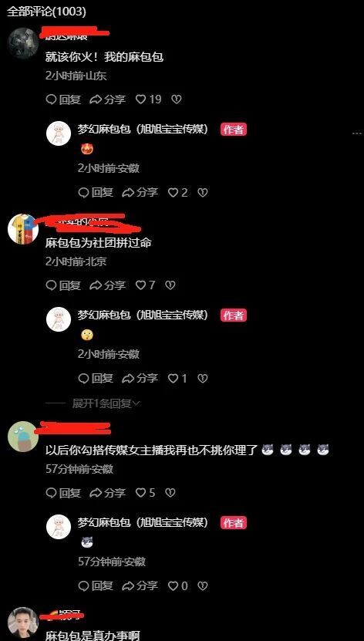Image resolution: width=364 pixels, height=641 pixels.
Task: Open avatar of the 山东 commenter
Action: [23, 43]
